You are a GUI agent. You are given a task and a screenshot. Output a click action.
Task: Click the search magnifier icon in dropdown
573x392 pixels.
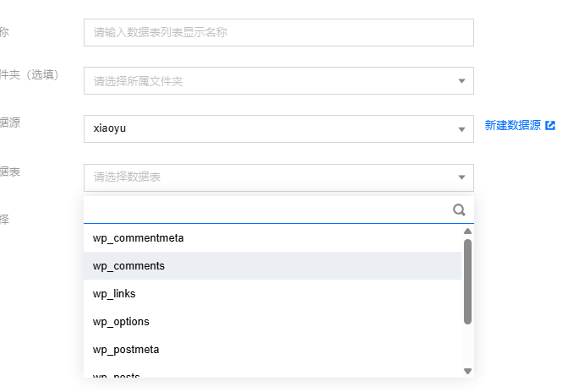point(459,210)
